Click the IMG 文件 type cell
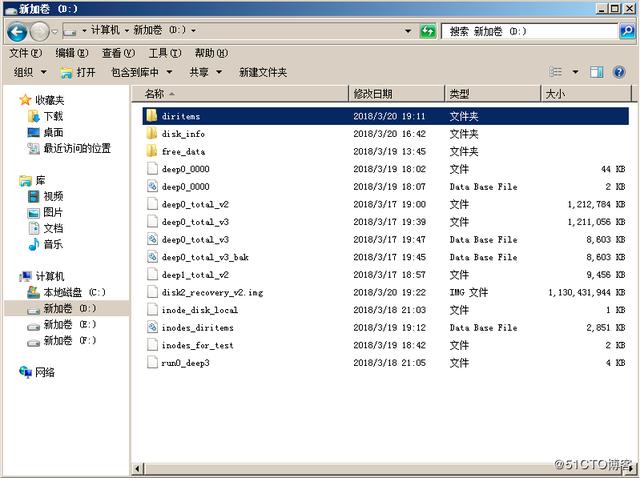The image size is (640, 478). click(x=469, y=292)
